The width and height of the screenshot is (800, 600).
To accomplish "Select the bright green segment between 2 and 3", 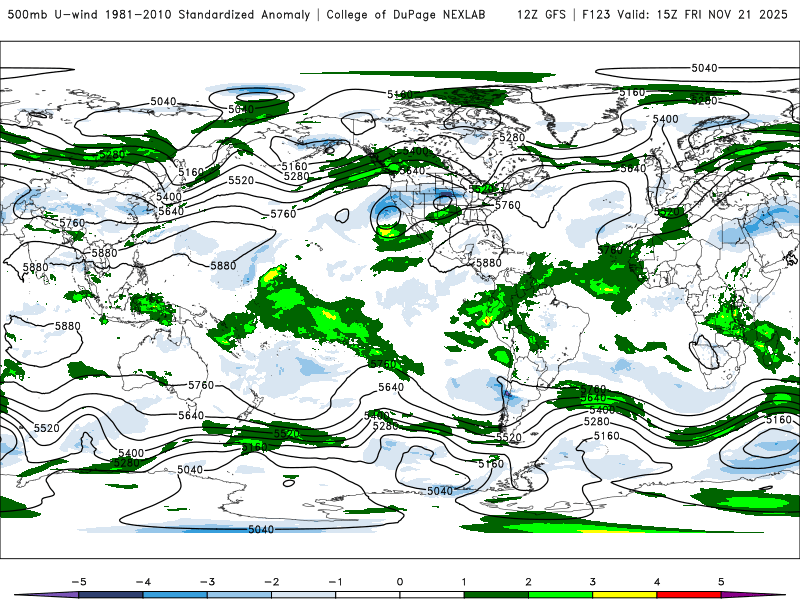I will pos(561,595).
